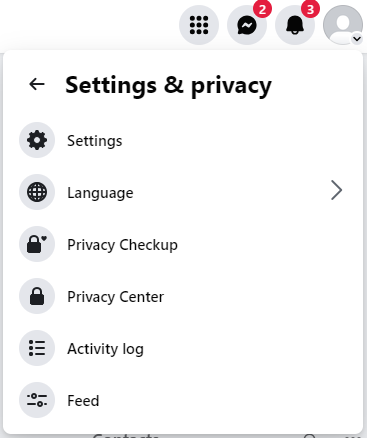367x438 pixels.
Task: Select Privacy Checkup option
Action: pyautogui.click(x=183, y=244)
